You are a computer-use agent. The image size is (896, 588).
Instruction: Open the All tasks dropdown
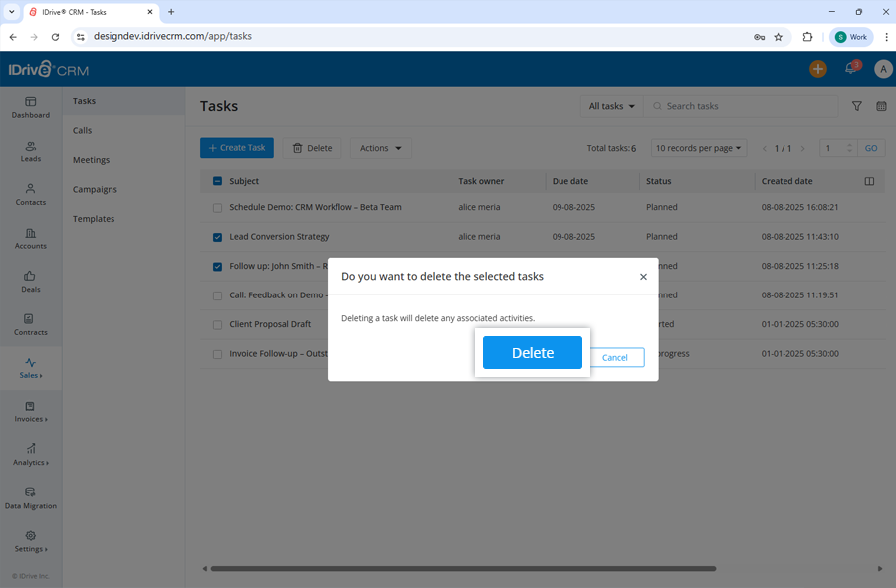pyautogui.click(x=610, y=105)
